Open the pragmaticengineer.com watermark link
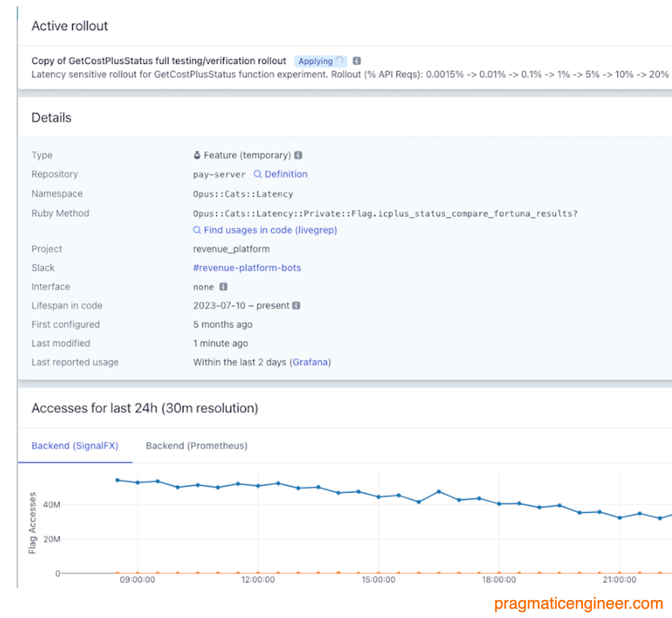This screenshot has width=672, height=618. pos(578,603)
